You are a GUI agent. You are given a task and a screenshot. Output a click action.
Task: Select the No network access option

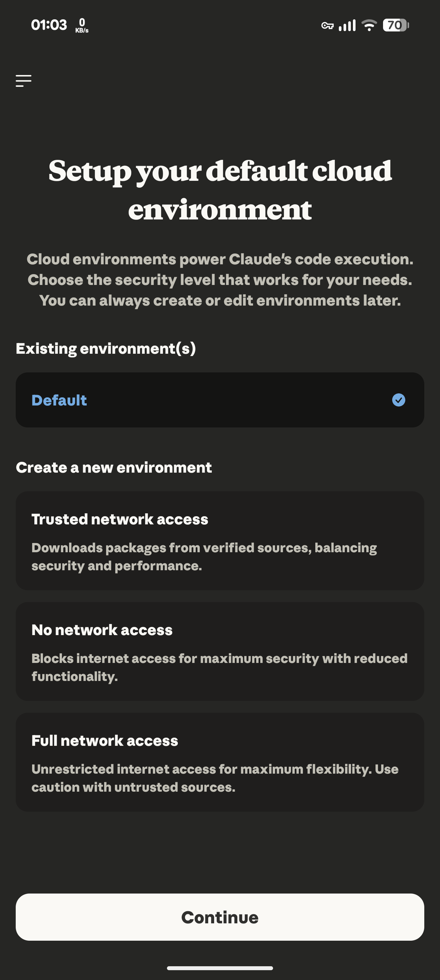(220, 651)
